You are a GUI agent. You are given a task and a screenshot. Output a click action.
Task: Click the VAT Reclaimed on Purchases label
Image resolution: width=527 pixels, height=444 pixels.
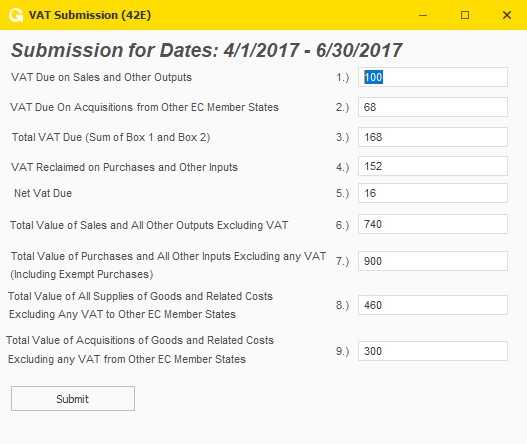click(x=124, y=167)
